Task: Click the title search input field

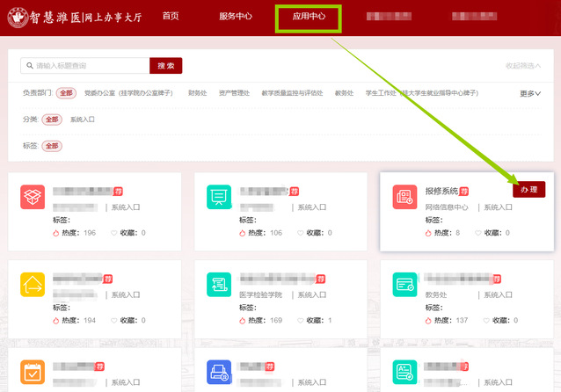Action: (86, 66)
